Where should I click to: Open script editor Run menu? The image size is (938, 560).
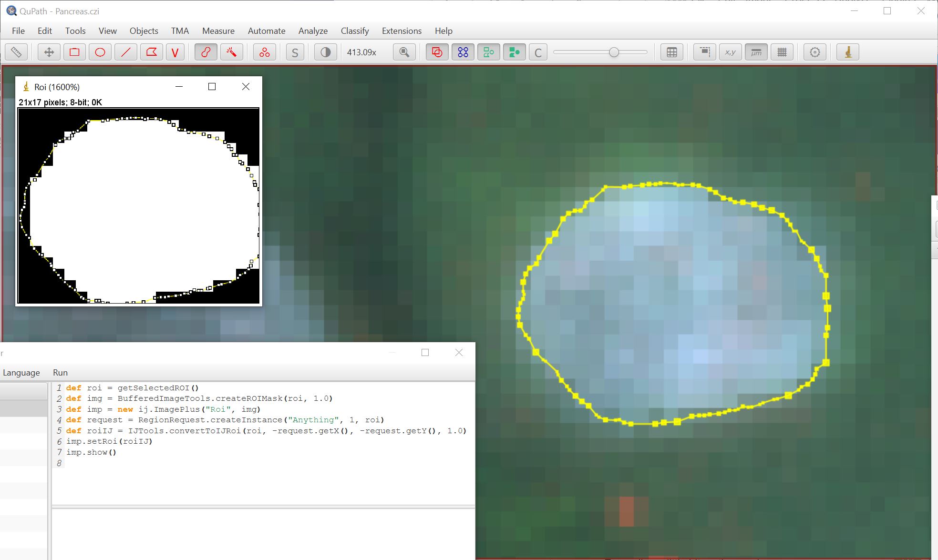[x=60, y=373]
